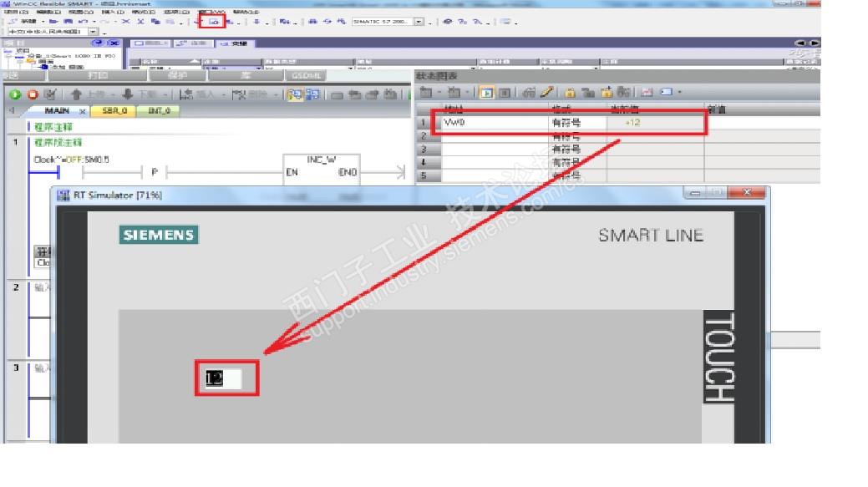Click the +12 current value cell

(656, 122)
